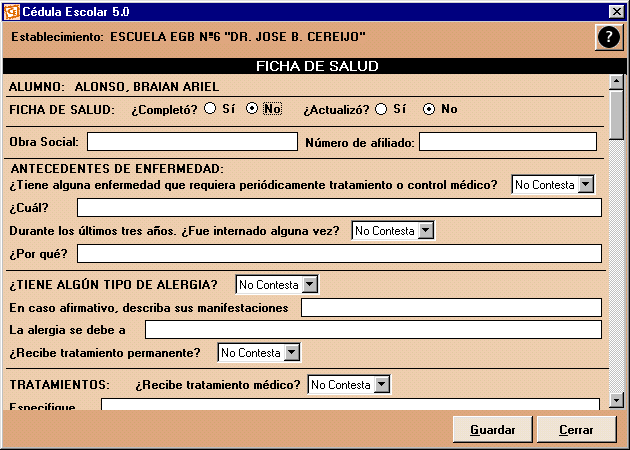
Task: Click the ¿Por qué? text field
Action: coord(340,254)
